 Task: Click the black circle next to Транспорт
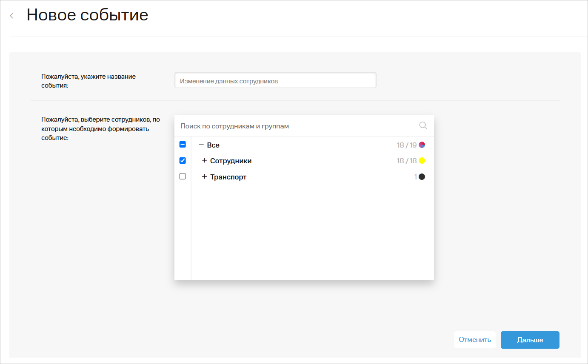[422, 177]
